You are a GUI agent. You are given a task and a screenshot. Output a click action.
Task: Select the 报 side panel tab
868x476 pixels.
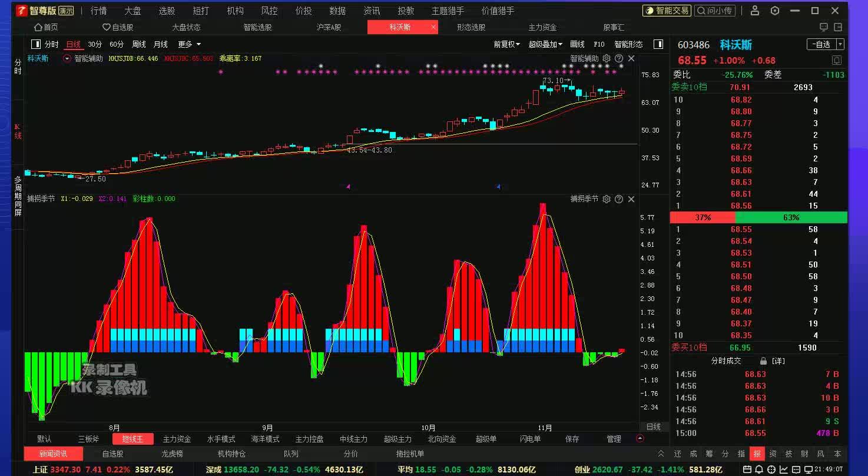coord(757,454)
